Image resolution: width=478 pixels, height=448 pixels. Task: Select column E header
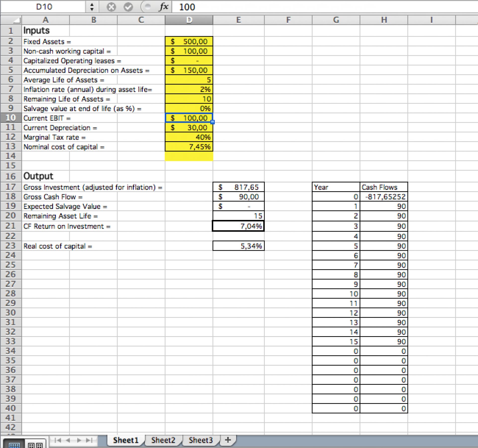[x=239, y=20]
